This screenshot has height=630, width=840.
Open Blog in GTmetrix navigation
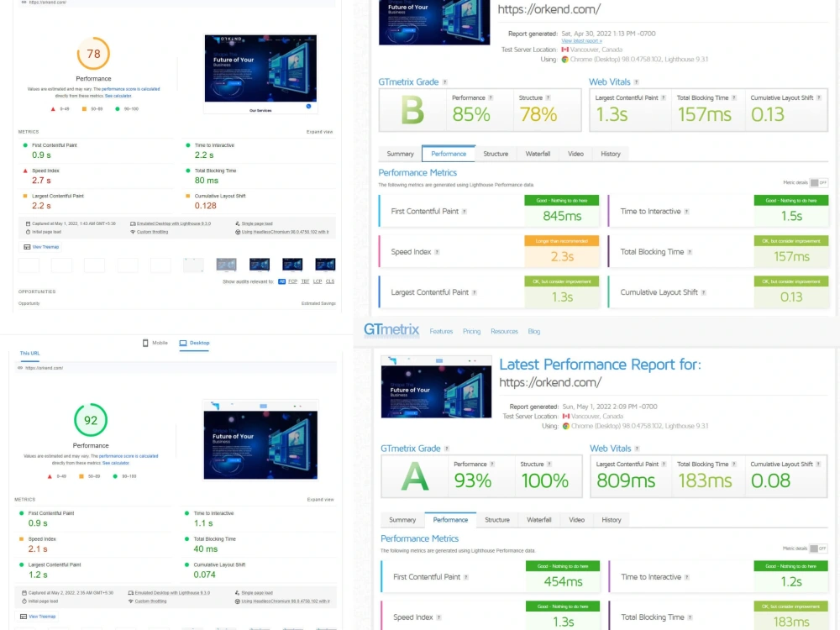tap(534, 332)
